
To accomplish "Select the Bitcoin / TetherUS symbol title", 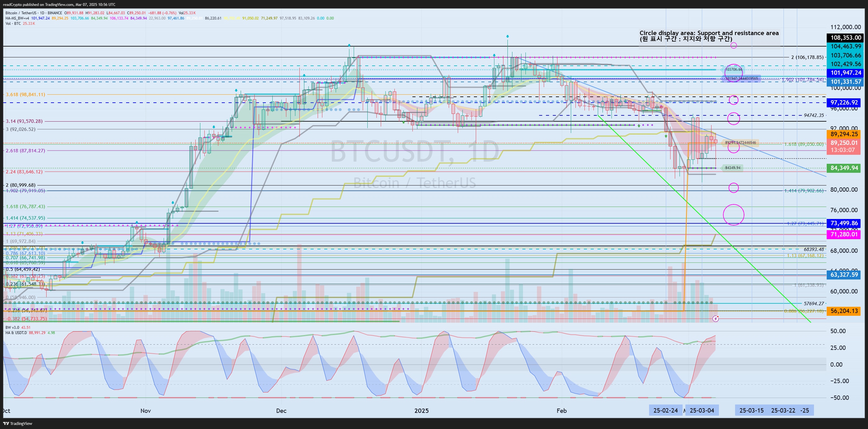I will pos(34,13).
